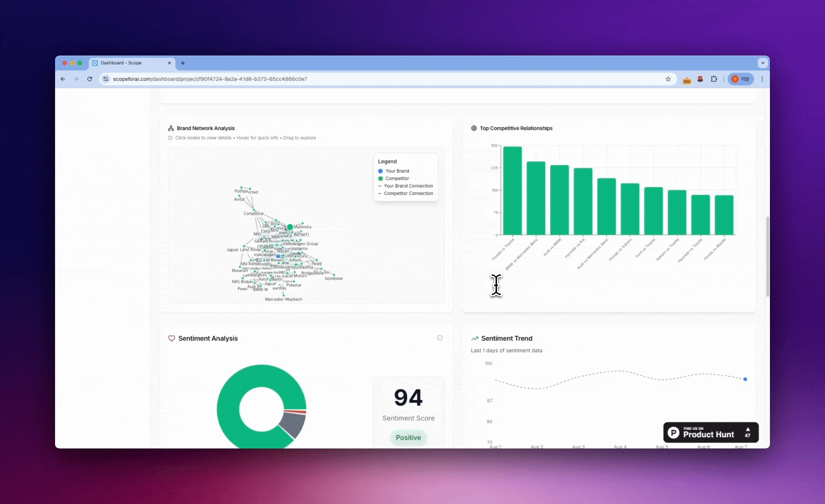This screenshot has height=504, width=825.
Task: View site information icon in address bar
Action: click(106, 79)
